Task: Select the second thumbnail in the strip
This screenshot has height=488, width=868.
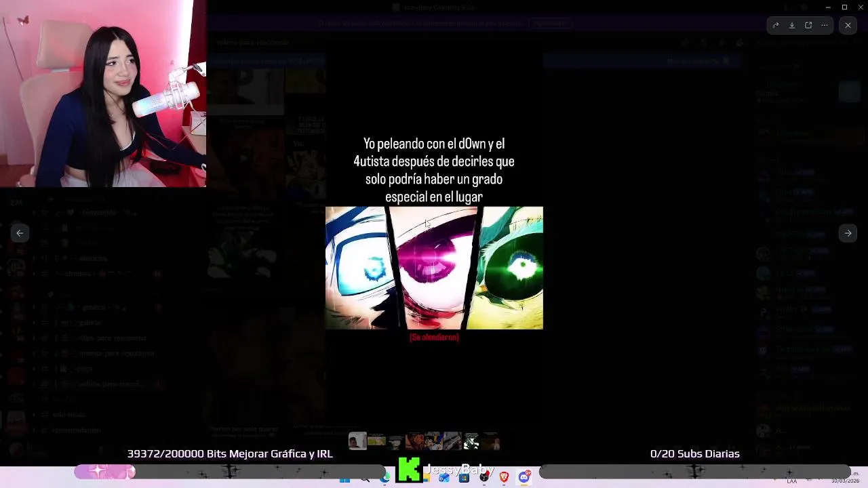Action: [376, 441]
